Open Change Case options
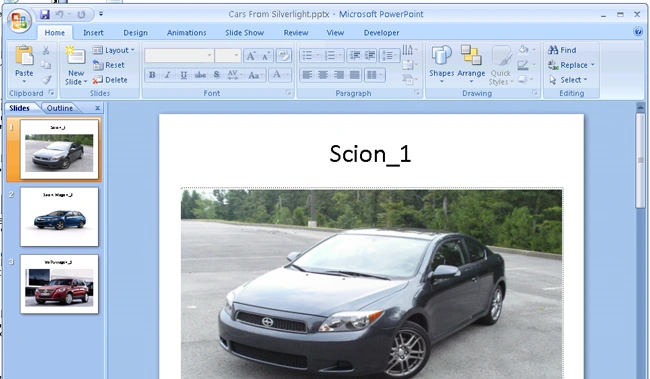This screenshot has width=650, height=379. (x=256, y=75)
